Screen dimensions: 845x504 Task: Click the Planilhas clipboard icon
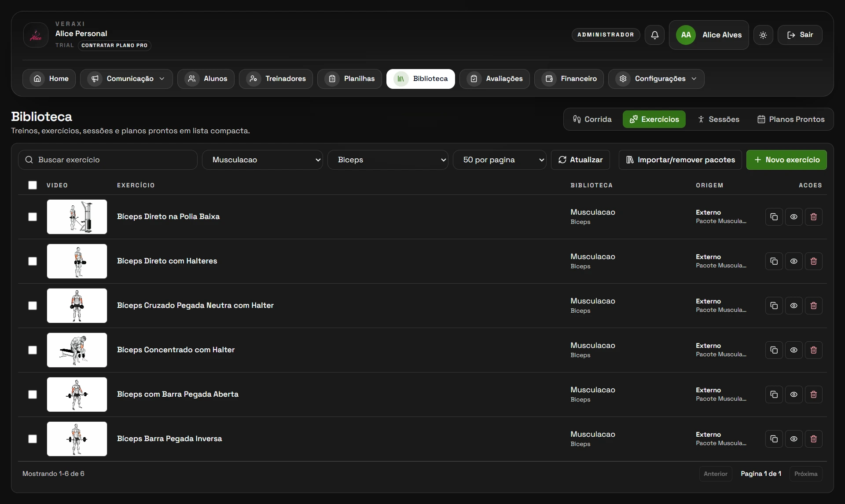point(332,79)
